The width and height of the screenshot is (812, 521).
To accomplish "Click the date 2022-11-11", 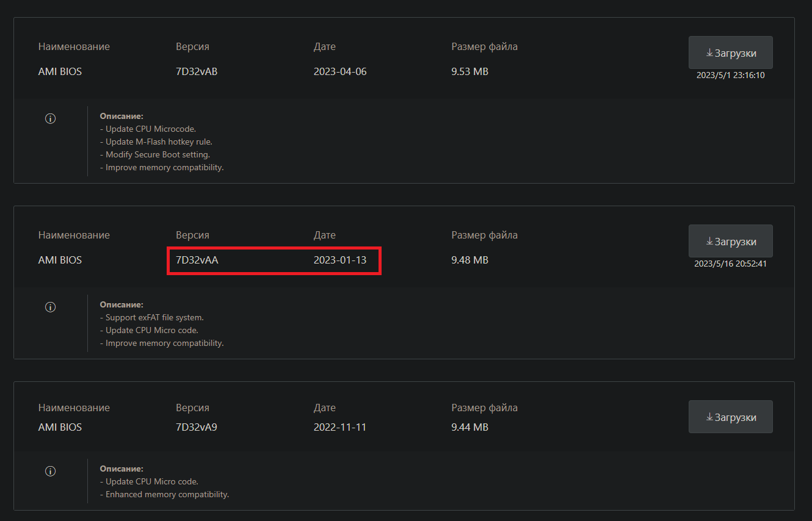I will 340,427.
